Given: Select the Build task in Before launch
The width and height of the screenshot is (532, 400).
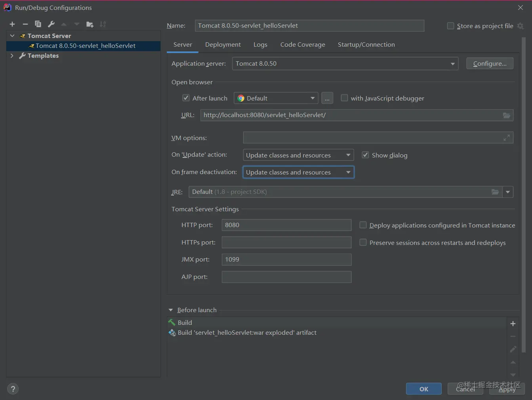Looking at the screenshot, I should (x=337, y=322).
